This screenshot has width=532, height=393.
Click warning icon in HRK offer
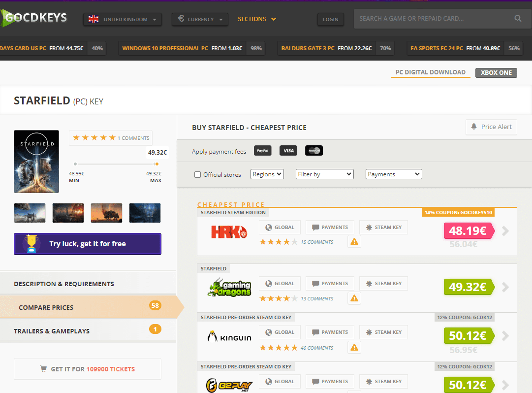click(354, 242)
